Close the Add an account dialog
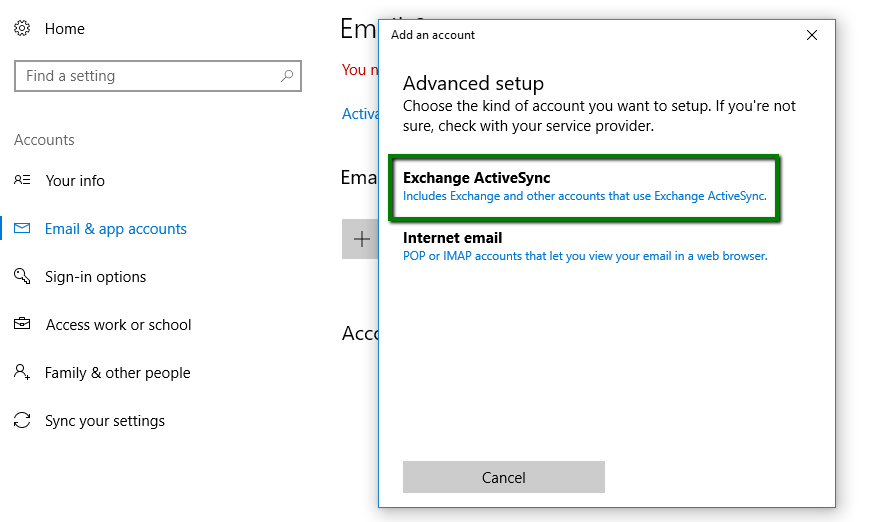 812,35
